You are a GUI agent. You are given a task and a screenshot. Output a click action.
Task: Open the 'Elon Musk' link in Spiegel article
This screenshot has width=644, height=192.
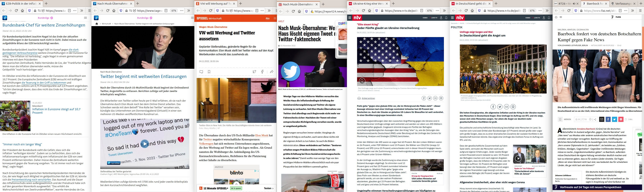[261, 135]
